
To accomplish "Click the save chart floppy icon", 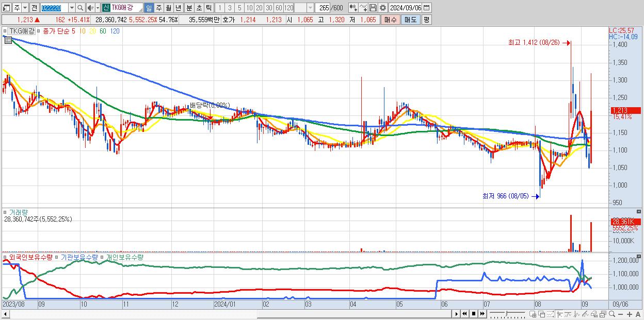I will coord(373,8).
